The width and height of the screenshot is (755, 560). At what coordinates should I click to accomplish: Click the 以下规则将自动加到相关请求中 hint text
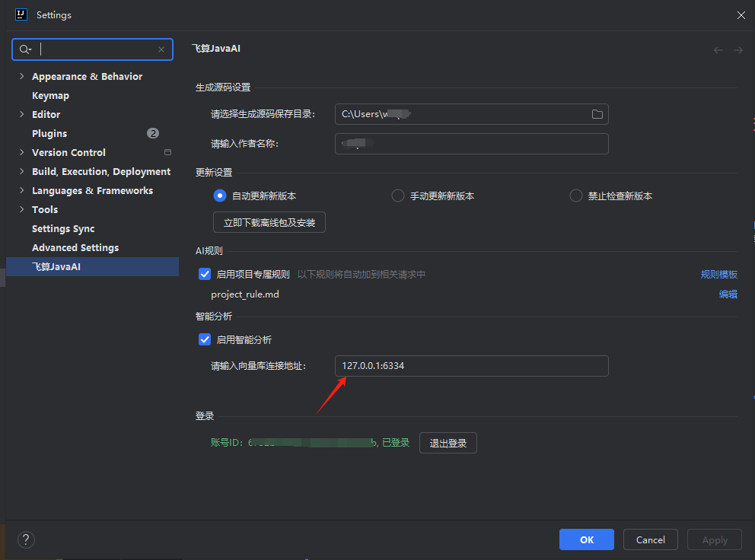361,275
